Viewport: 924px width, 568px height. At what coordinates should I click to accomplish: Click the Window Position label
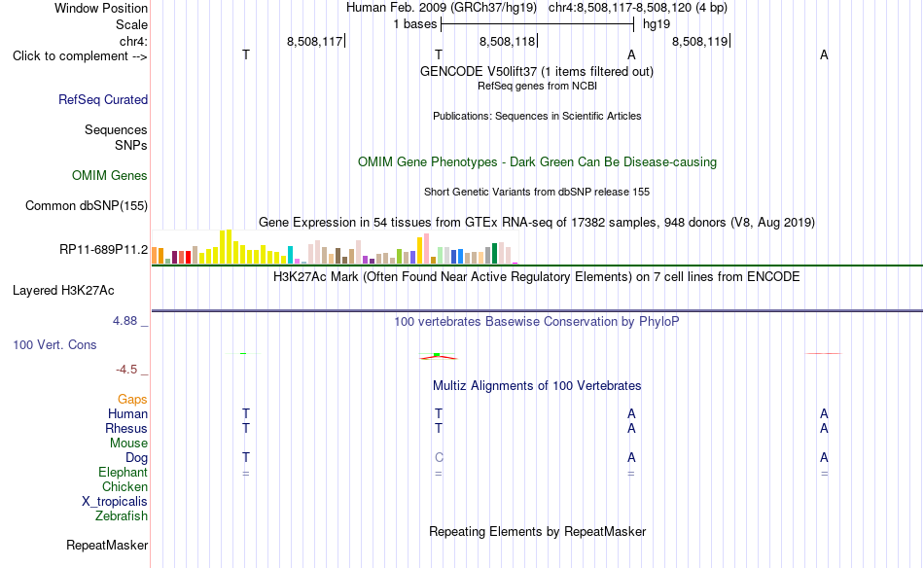click(101, 8)
